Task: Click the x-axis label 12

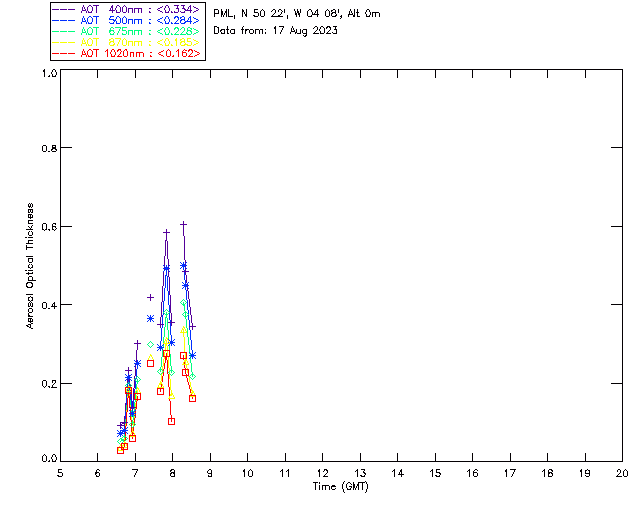Action: pyautogui.click(x=322, y=473)
